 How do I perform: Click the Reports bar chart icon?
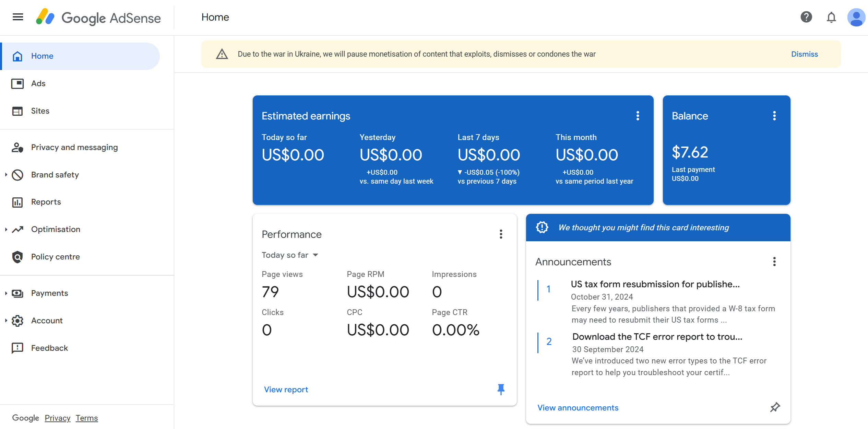[x=17, y=202]
